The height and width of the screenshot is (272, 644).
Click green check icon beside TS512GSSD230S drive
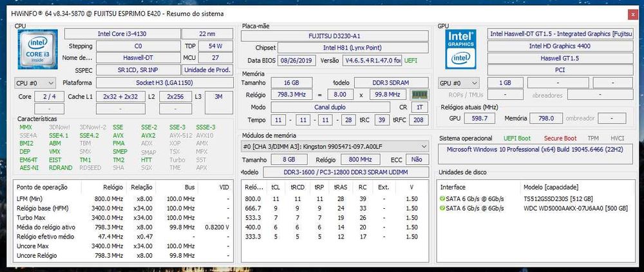point(442,199)
